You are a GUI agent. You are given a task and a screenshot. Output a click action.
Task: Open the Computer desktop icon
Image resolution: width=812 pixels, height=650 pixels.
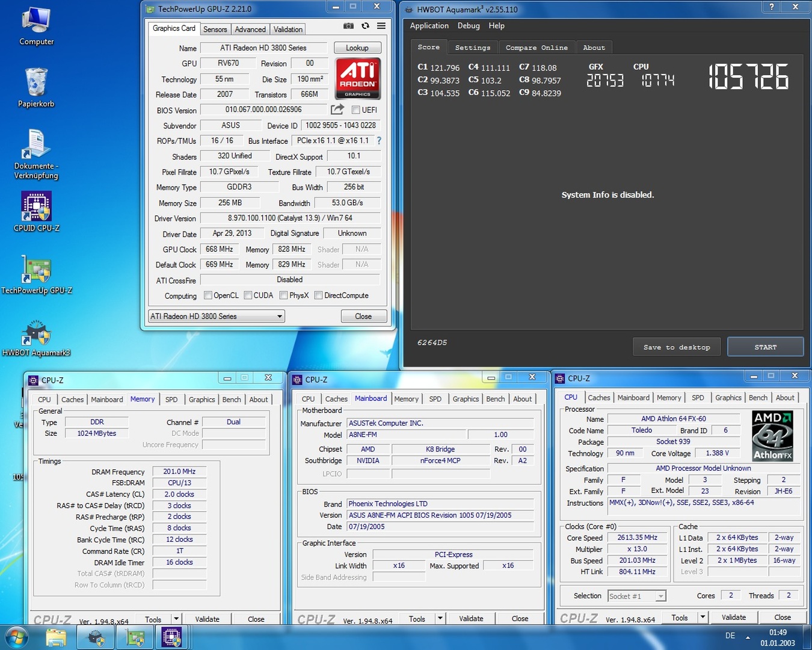click(36, 26)
